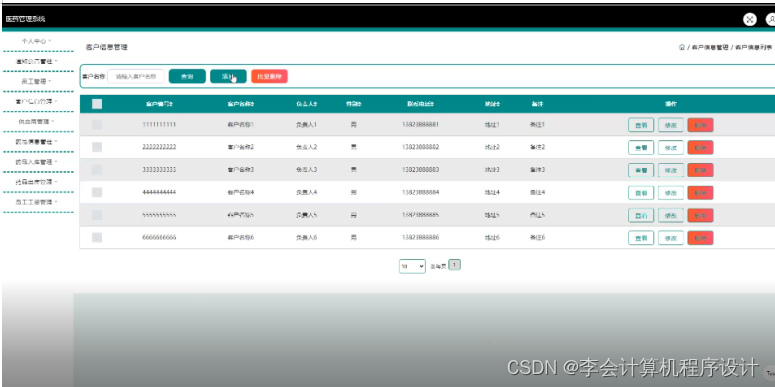Expand the 个人中心 sidebar menu
Screen dimensions: 775x387
coord(36,42)
